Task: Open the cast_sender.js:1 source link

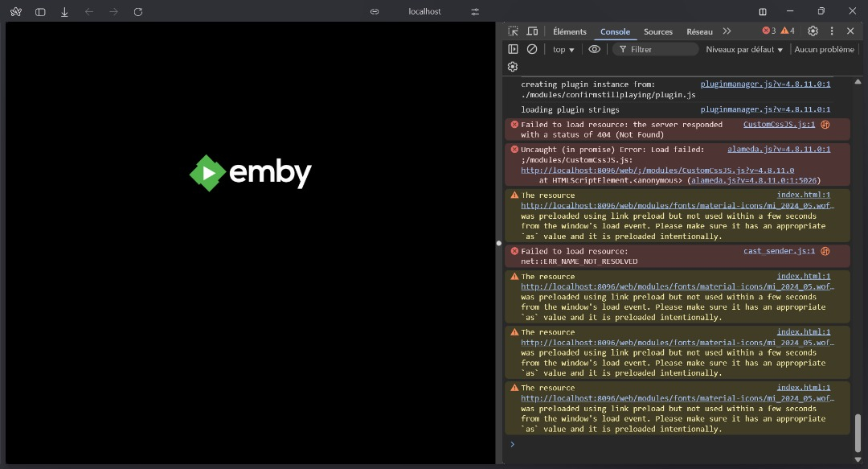Action: pos(779,251)
